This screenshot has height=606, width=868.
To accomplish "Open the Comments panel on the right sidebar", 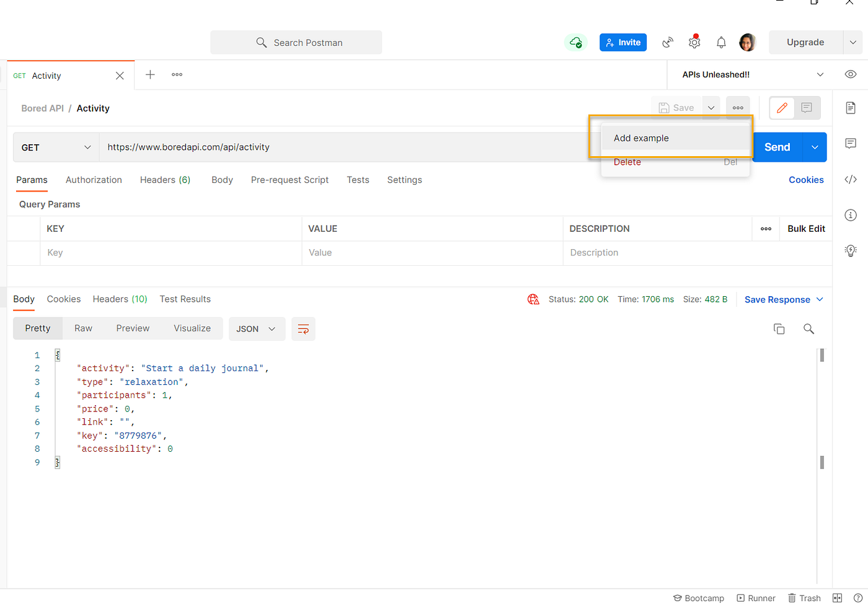I will 850,143.
